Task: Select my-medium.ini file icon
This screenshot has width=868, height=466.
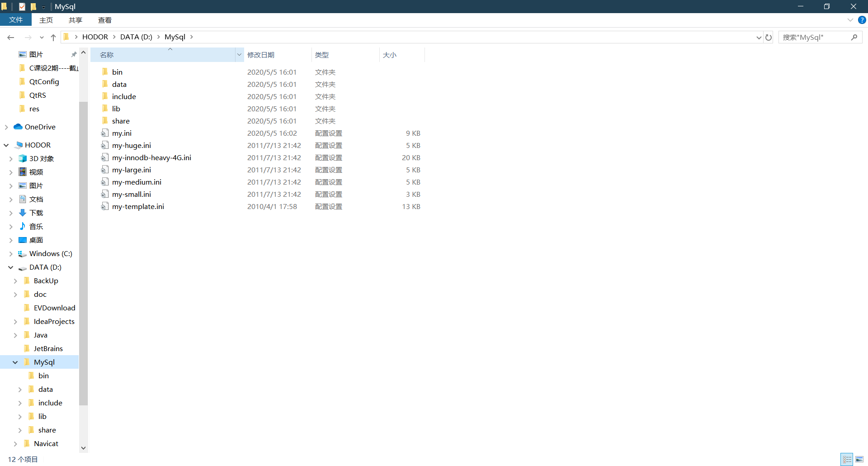Action: click(105, 182)
